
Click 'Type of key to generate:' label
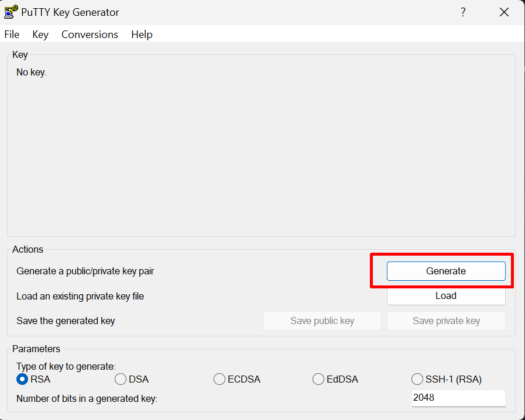click(66, 366)
